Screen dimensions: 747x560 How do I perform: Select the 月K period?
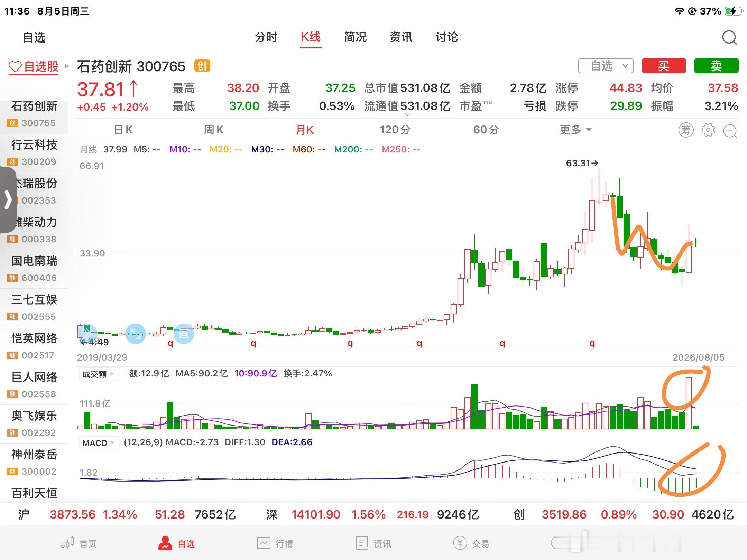(x=305, y=130)
